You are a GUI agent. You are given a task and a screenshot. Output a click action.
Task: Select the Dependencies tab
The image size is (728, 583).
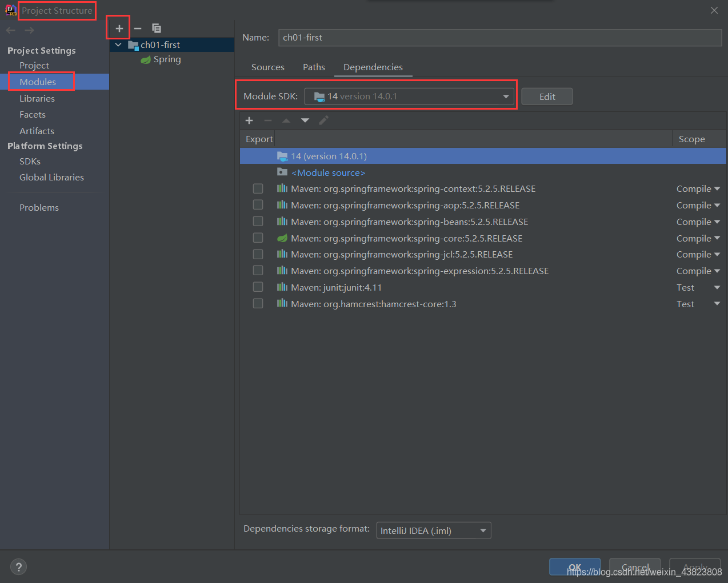pos(373,67)
